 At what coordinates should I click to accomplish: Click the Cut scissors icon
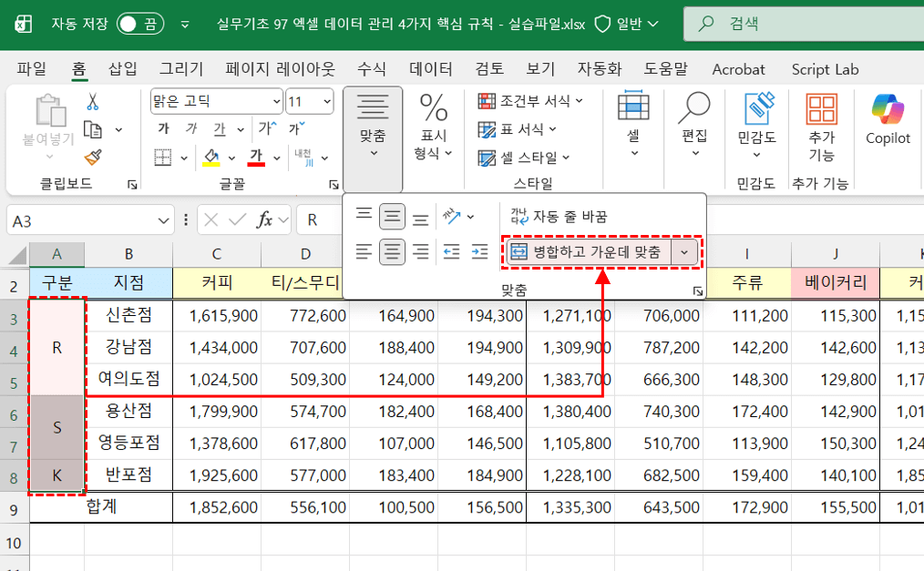92,102
